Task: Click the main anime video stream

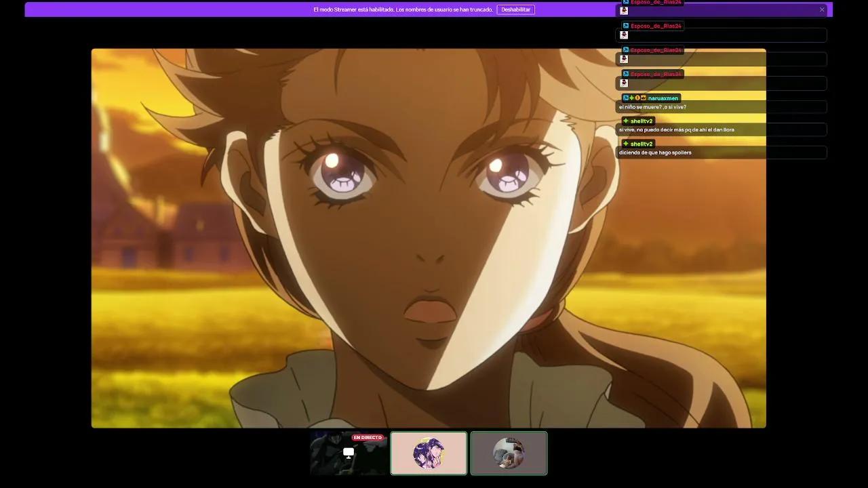Action: tap(429, 238)
